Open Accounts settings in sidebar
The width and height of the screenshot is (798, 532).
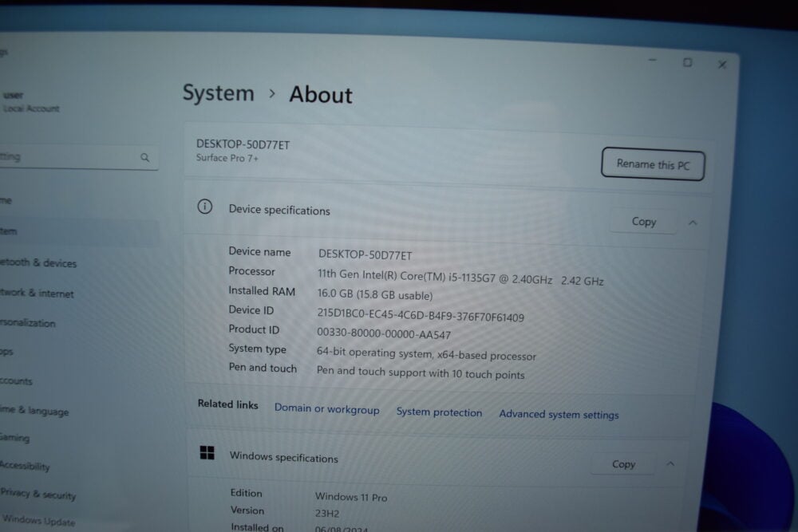(x=16, y=381)
